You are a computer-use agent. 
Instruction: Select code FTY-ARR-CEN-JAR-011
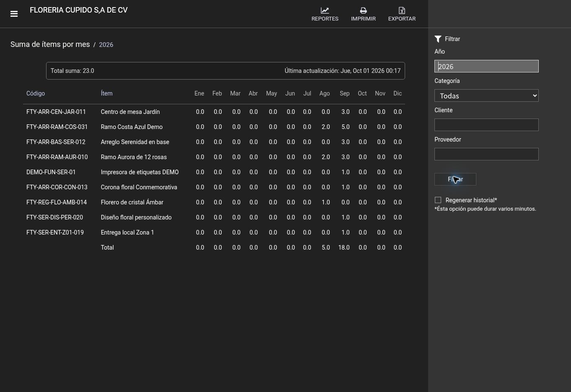[56, 112]
